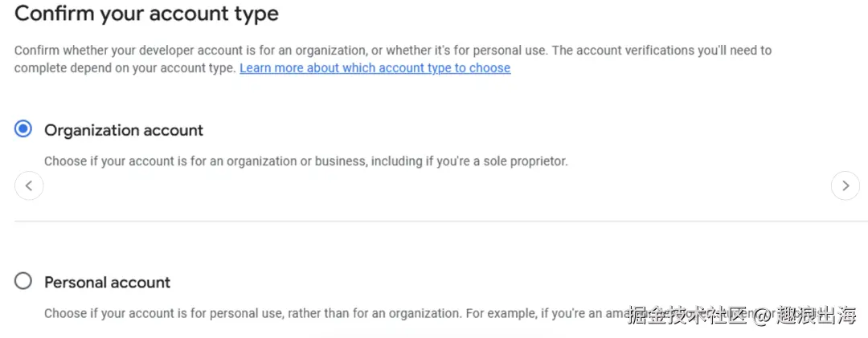Viewport: 868px width, 338px height.
Task: Click the "Confirm your account type" heading
Action: click(x=147, y=14)
